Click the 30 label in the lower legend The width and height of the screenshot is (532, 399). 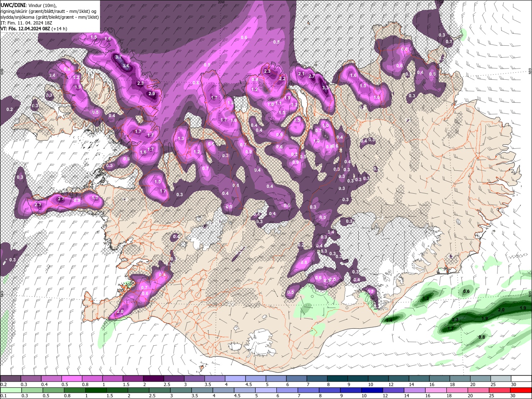512,396
